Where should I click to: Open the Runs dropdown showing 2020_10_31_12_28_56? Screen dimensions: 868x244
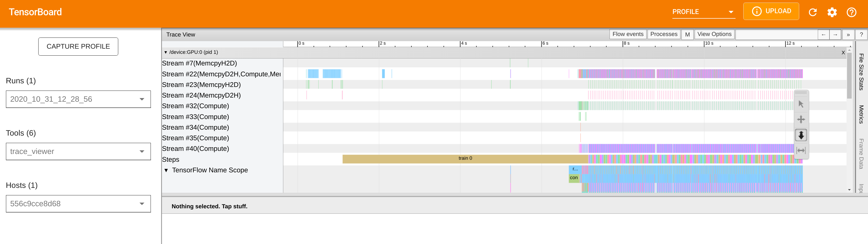(x=78, y=99)
